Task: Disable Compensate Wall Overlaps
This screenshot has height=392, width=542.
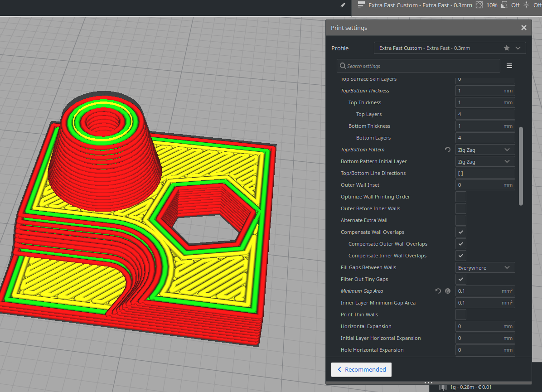Action: 460,232
